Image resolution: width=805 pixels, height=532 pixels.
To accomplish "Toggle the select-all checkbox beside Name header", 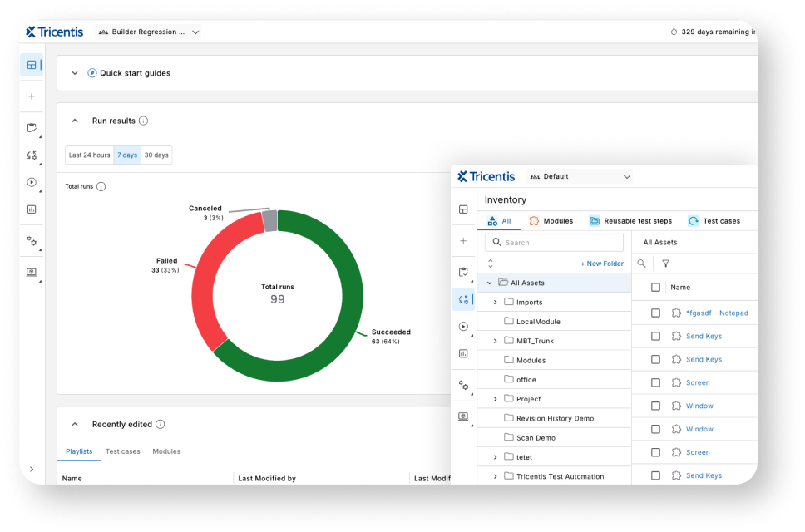I will (655, 287).
